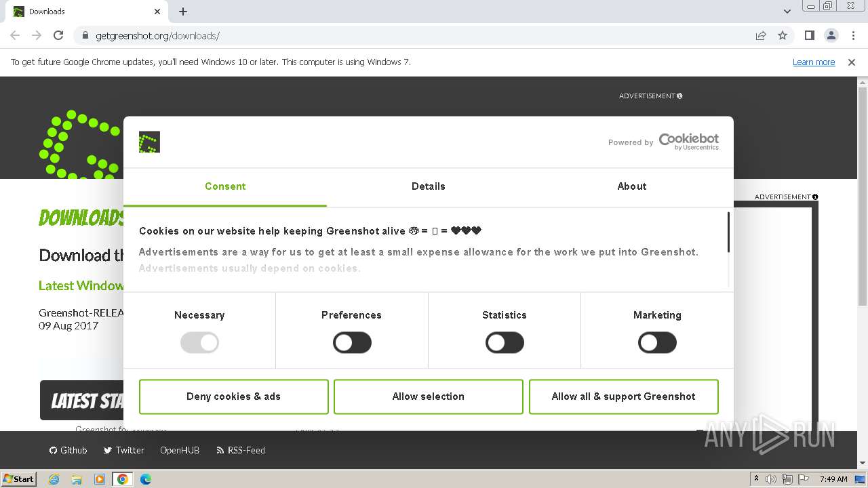
Task: Open the Chrome profile avatar icon
Action: click(x=831, y=36)
